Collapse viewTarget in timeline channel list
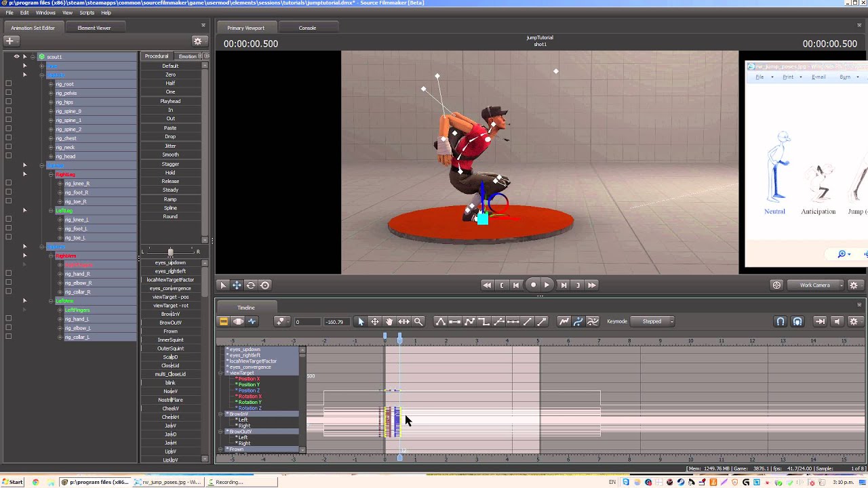868x488 pixels. click(220, 373)
